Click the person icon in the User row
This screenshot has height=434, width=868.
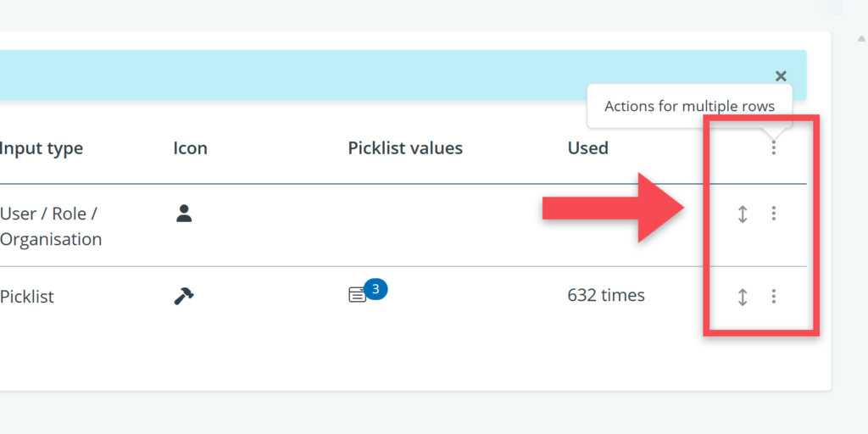184,214
